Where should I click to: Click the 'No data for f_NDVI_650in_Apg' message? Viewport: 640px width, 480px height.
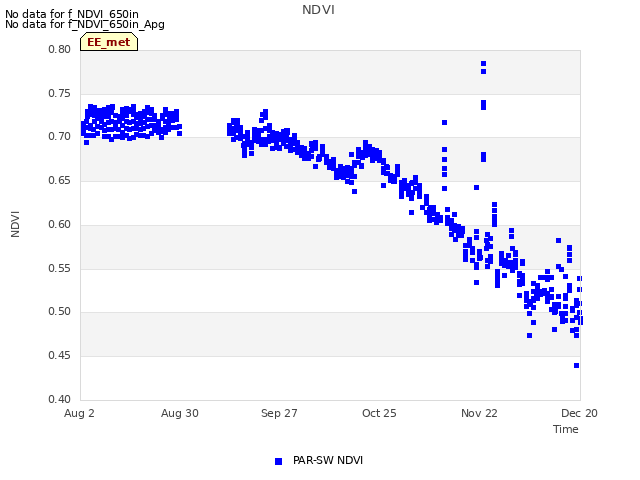tap(85, 24)
